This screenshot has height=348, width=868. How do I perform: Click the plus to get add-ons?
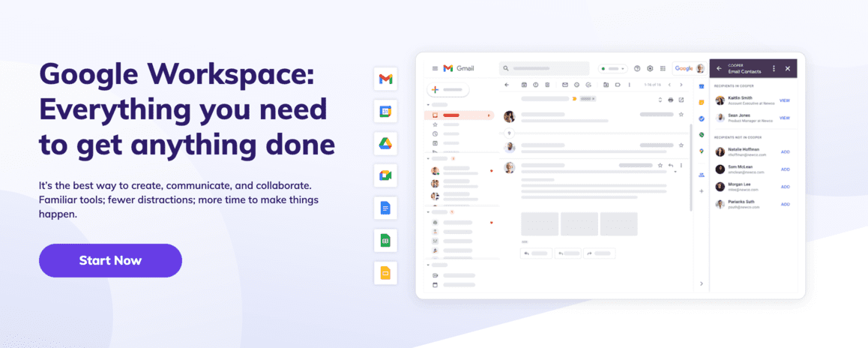coord(702,191)
